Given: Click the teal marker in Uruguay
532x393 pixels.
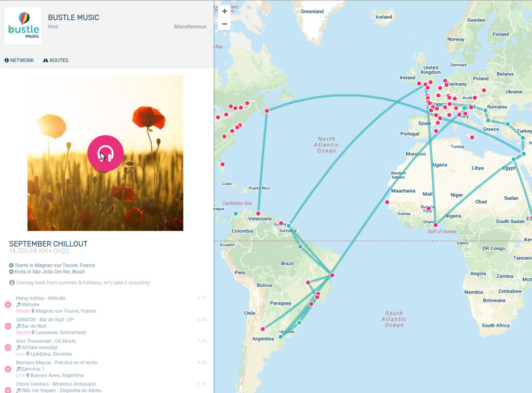Looking at the screenshot, I should point(281,337).
